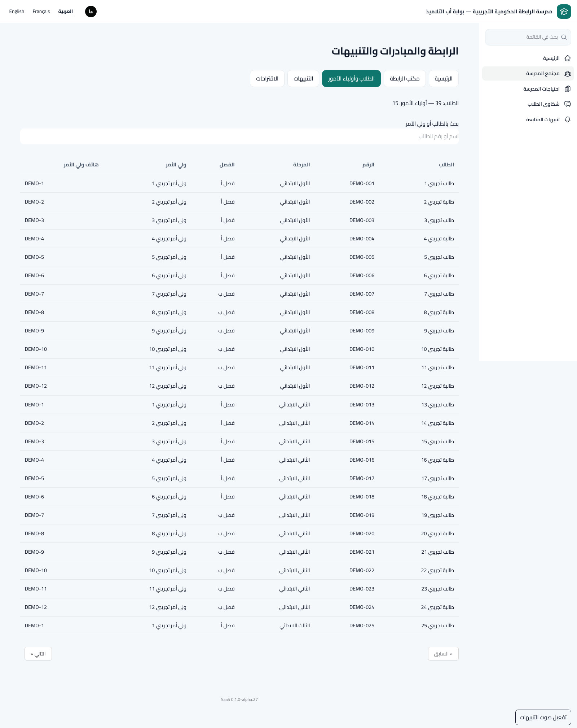
Task: Open احتياجات المدرسة sidebar item
Action: (x=528, y=89)
